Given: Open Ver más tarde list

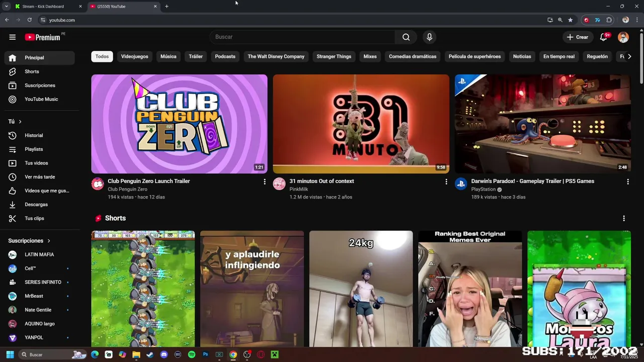Looking at the screenshot, I should click(40, 177).
